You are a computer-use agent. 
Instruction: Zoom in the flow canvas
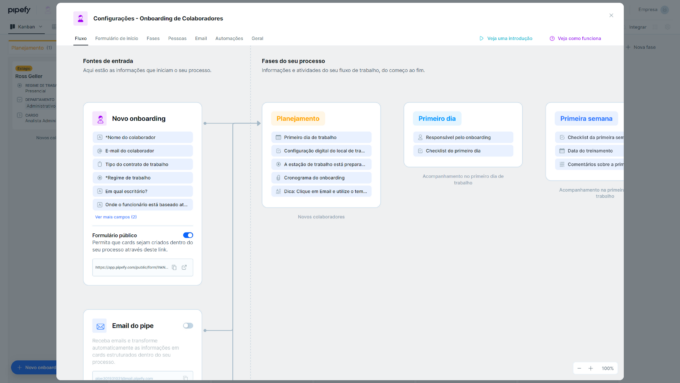pyautogui.click(x=591, y=368)
